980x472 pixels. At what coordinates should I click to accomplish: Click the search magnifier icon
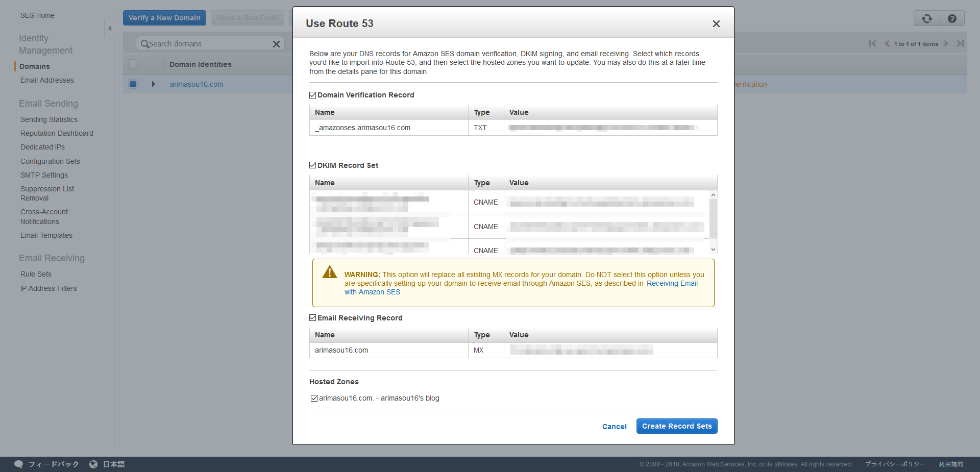click(x=144, y=44)
